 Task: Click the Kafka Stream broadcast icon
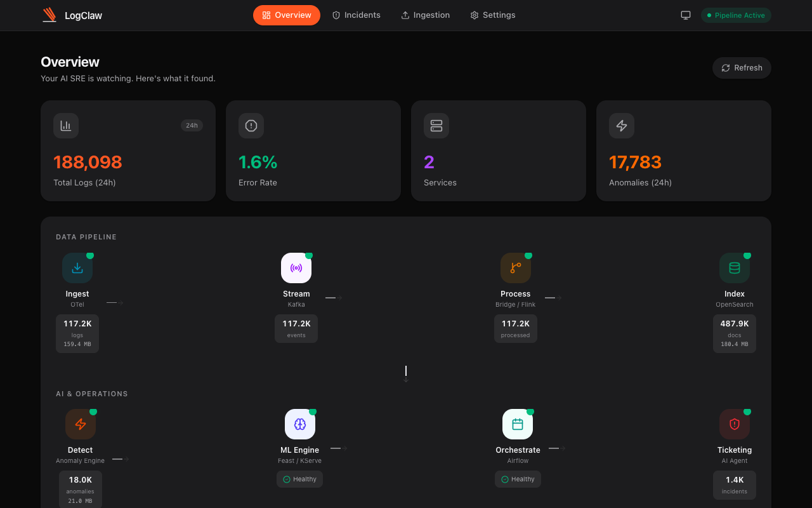point(296,267)
